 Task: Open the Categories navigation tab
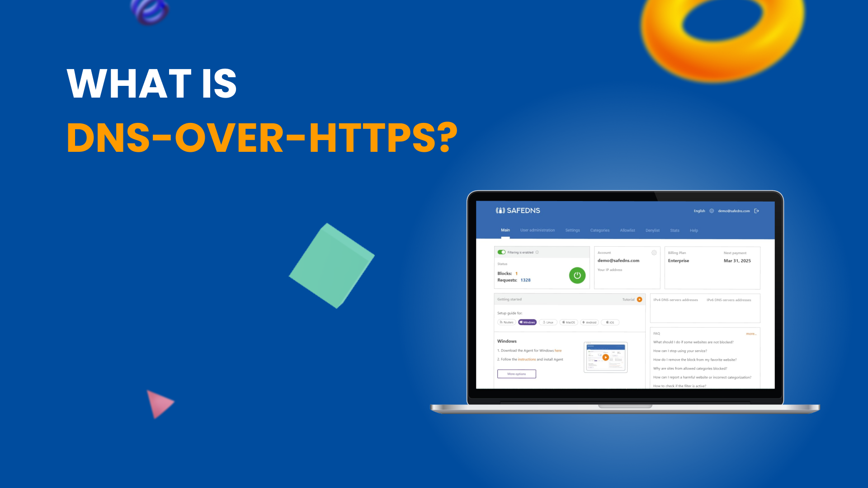click(599, 230)
